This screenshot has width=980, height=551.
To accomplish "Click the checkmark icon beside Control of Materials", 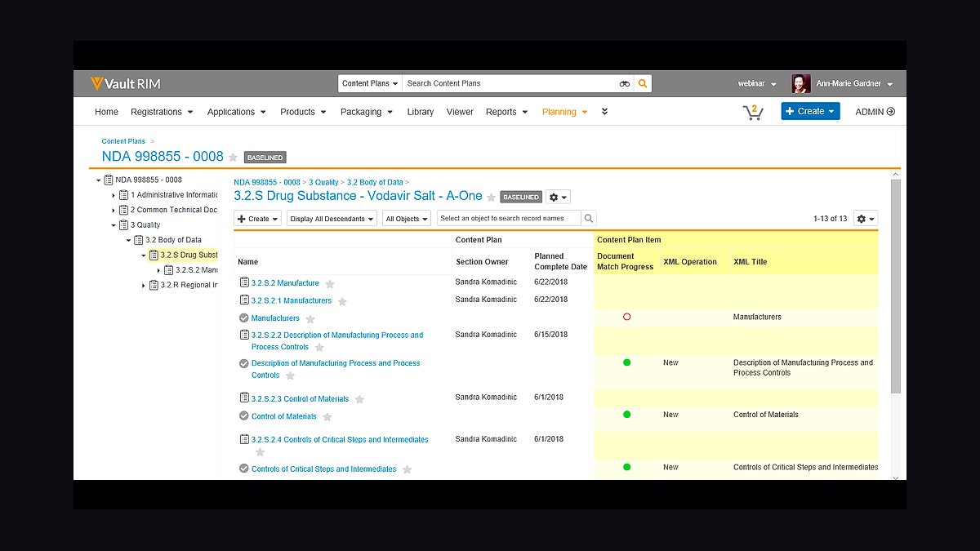I will pyautogui.click(x=243, y=416).
